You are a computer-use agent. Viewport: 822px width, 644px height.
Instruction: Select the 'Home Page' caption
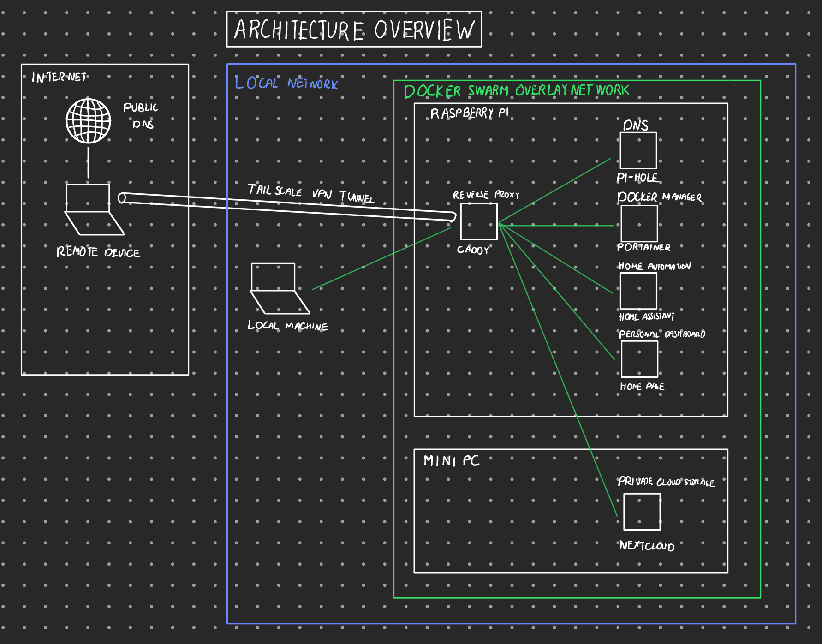click(642, 387)
